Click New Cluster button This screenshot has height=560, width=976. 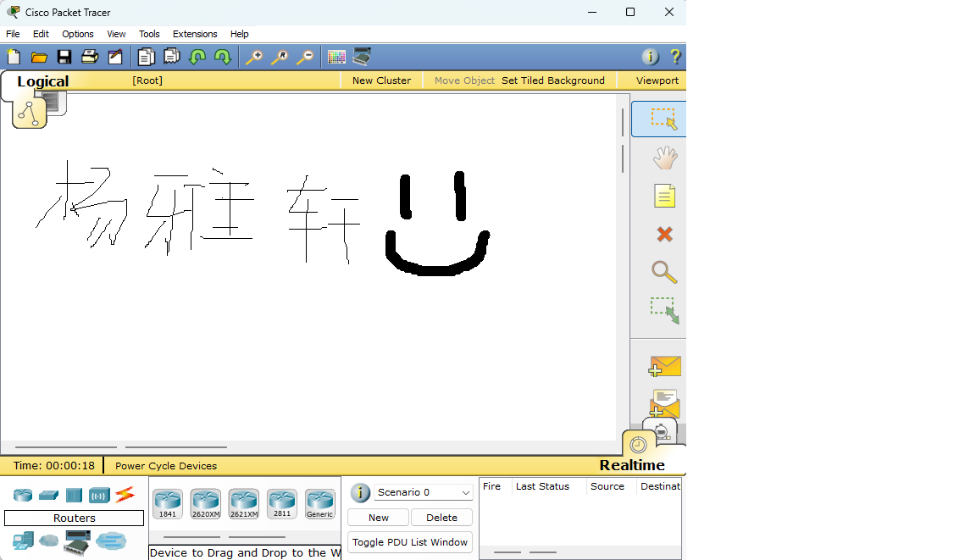click(x=381, y=80)
